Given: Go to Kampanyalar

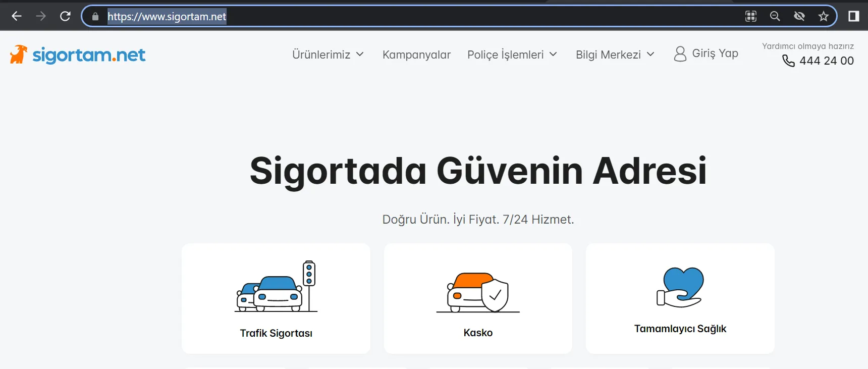Looking at the screenshot, I should [x=416, y=55].
